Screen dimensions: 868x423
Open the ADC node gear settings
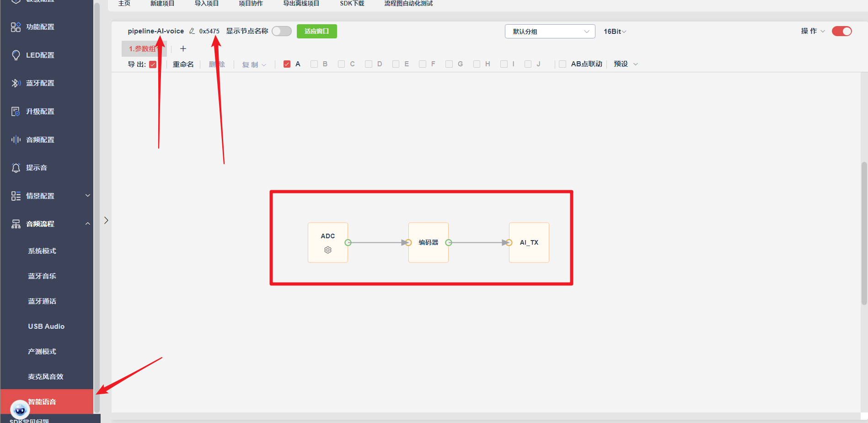pyautogui.click(x=328, y=250)
